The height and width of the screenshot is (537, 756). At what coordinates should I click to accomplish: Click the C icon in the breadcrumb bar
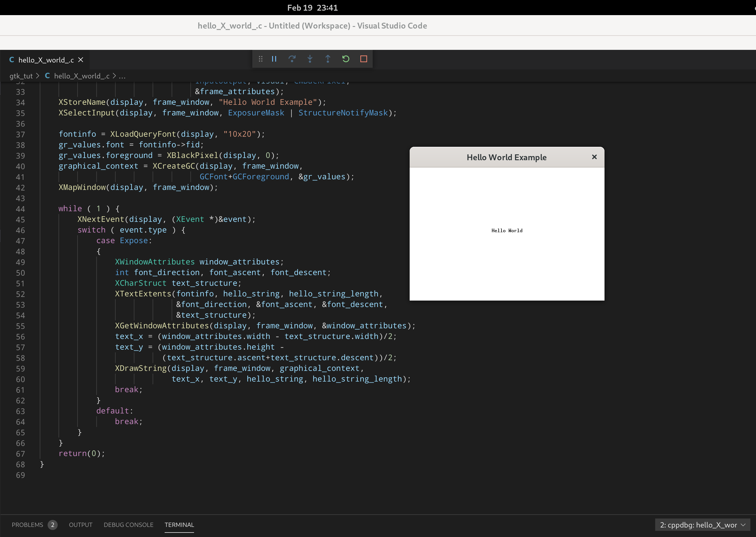(47, 76)
